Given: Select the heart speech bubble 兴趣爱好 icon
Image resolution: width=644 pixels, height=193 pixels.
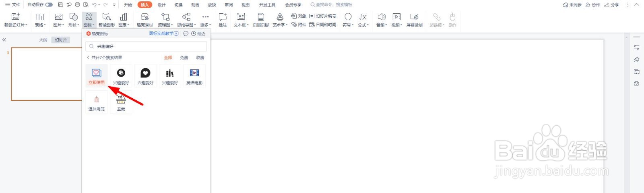Looking at the screenshot, I should tap(145, 75).
